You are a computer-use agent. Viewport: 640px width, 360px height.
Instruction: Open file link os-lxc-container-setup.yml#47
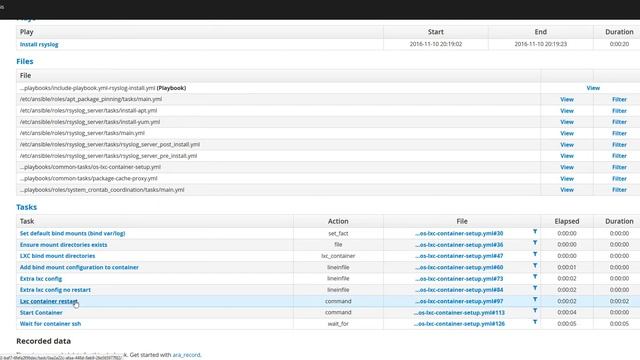point(459,256)
